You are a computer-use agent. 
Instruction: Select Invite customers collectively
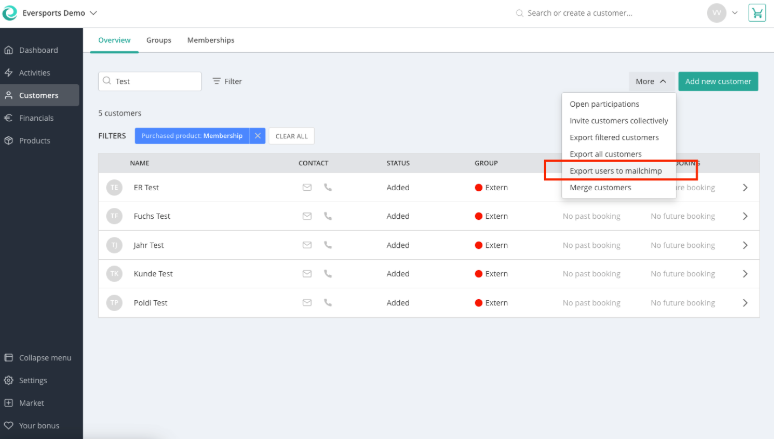619,121
